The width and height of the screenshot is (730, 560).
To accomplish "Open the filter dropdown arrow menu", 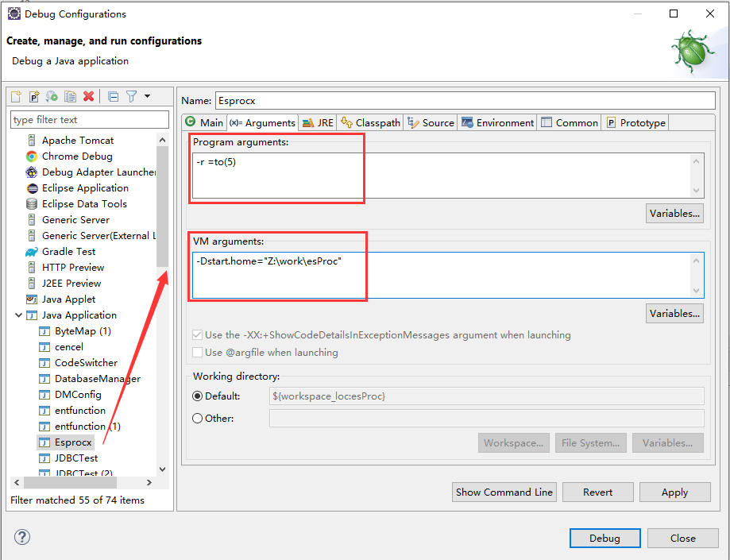I will (147, 96).
